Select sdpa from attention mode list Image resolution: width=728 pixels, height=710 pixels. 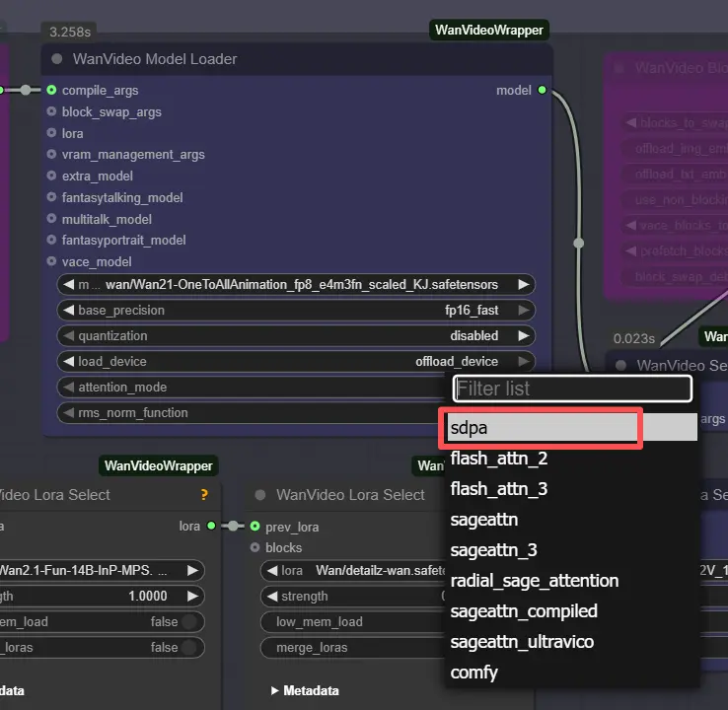(541, 428)
